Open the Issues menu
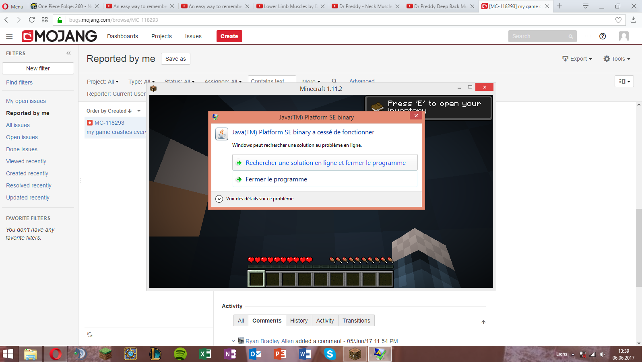The image size is (644, 362). 193,36
